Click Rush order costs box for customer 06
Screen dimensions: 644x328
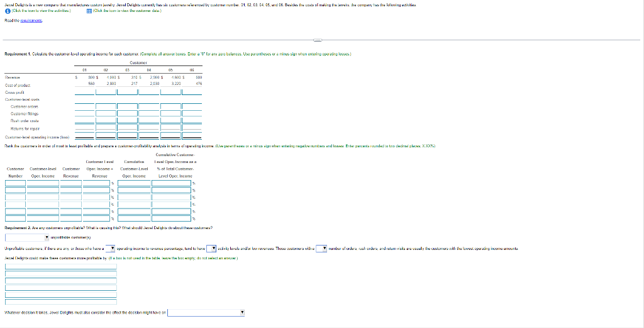pos(192,120)
